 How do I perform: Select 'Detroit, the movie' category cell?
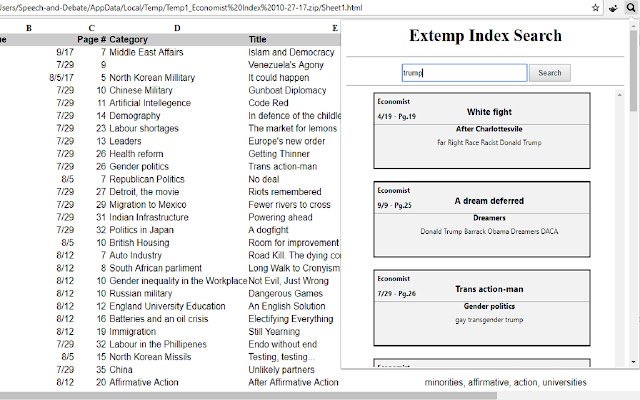coord(144,192)
